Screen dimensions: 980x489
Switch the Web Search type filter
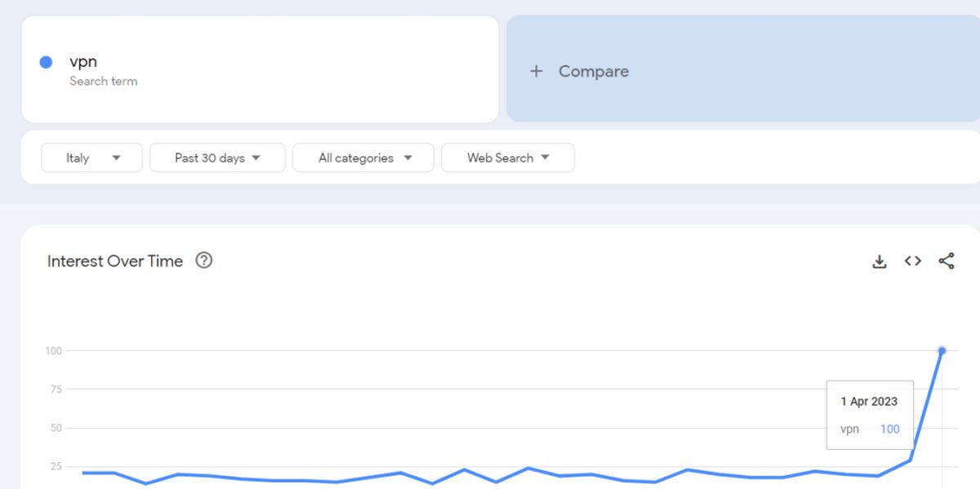tap(508, 158)
